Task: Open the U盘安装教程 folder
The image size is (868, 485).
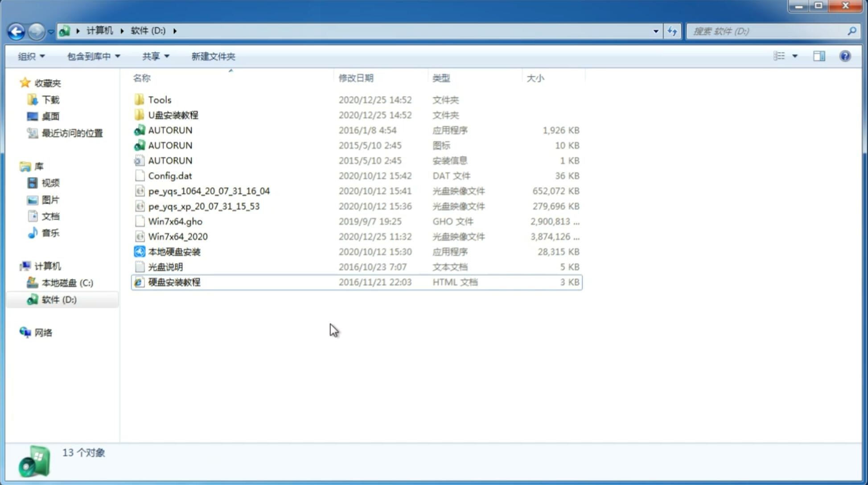Action: [173, 115]
